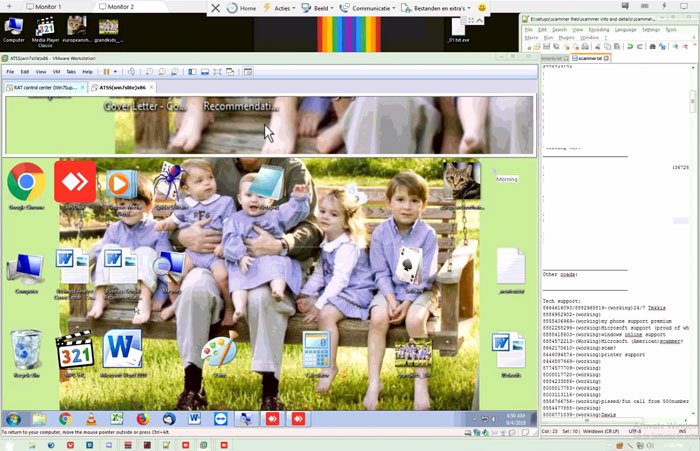Viewport: 700px width, 451px height.
Task: Launch the AnyDesk desktop shortcut
Action: [75, 181]
